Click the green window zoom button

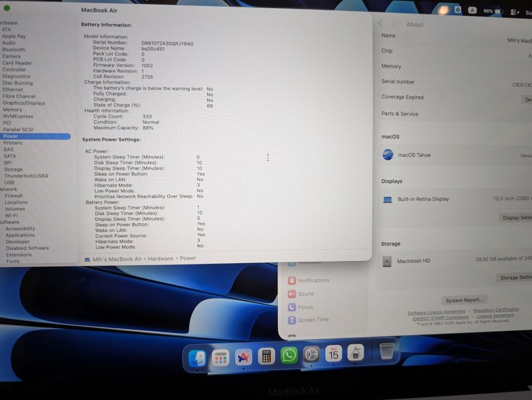(x=7, y=8)
